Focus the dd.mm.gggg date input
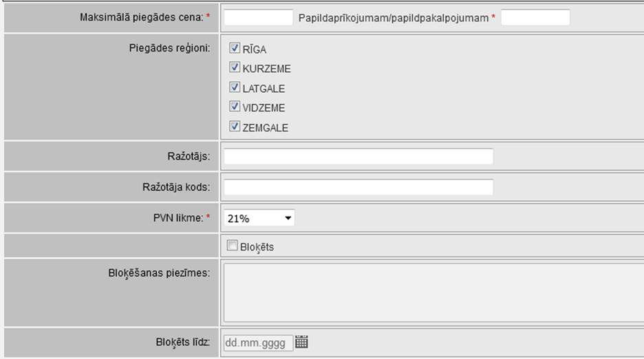Image resolution: width=644 pixels, height=359 pixels. click(258, 342)
